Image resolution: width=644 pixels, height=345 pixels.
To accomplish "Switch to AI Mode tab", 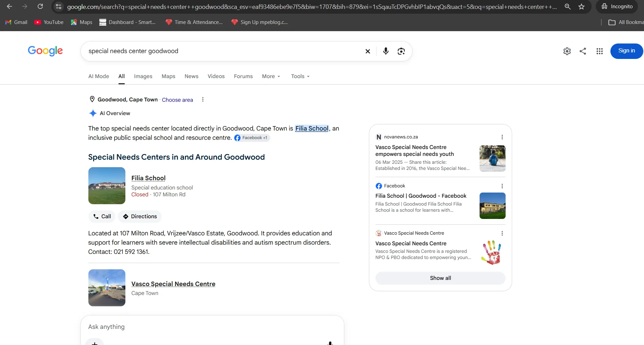I will pos(99,76).
